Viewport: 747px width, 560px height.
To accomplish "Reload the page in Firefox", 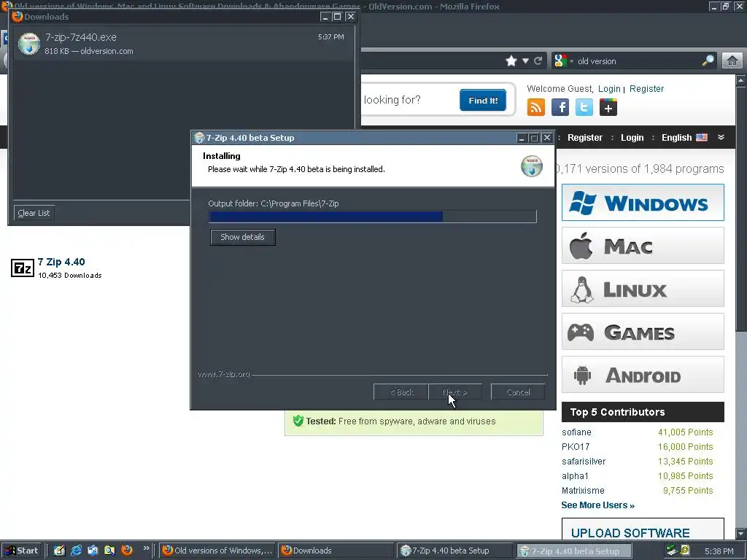I will pos(538,61).
